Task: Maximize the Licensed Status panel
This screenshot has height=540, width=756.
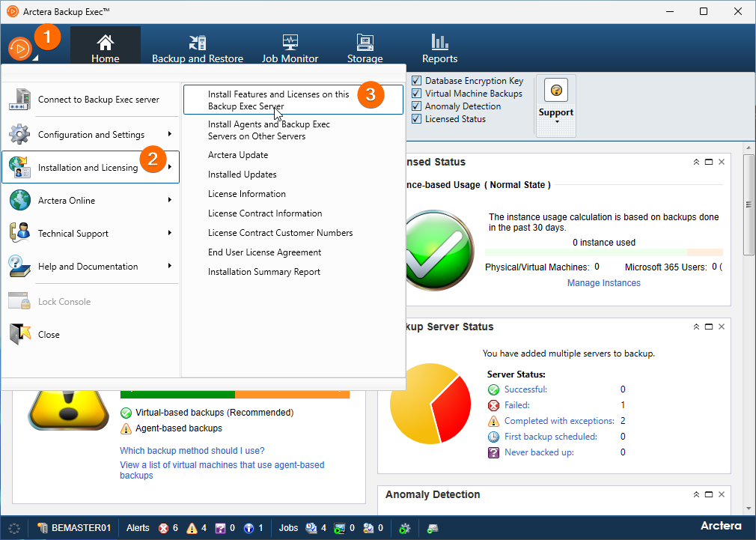Action: pos(709,162)
